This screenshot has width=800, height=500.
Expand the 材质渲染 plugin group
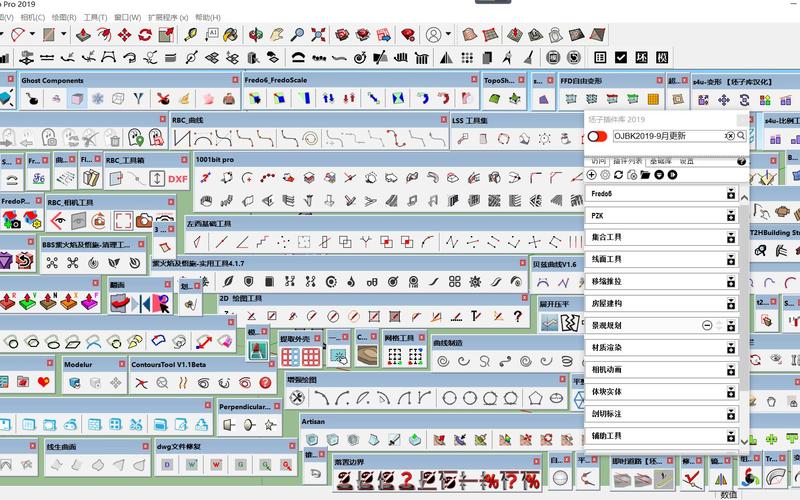(731, 347)
